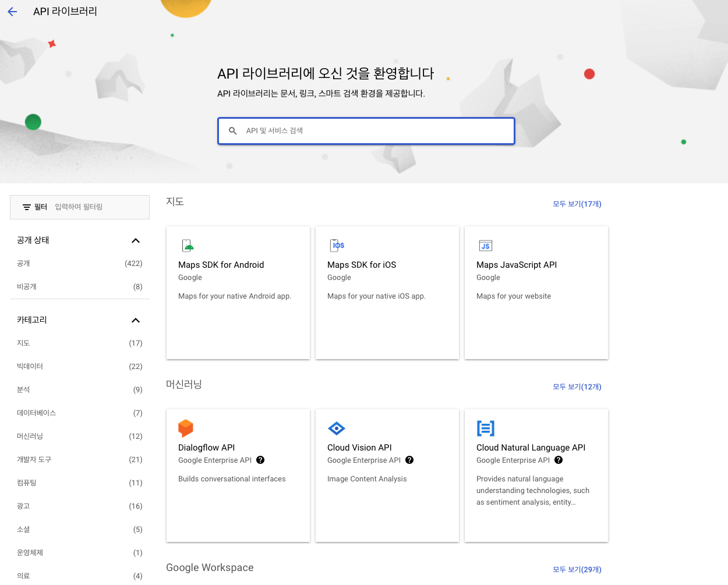Click the Dialogflow API orange cube icon
Viewport: 728px width, 585px height.
[186, 428]
